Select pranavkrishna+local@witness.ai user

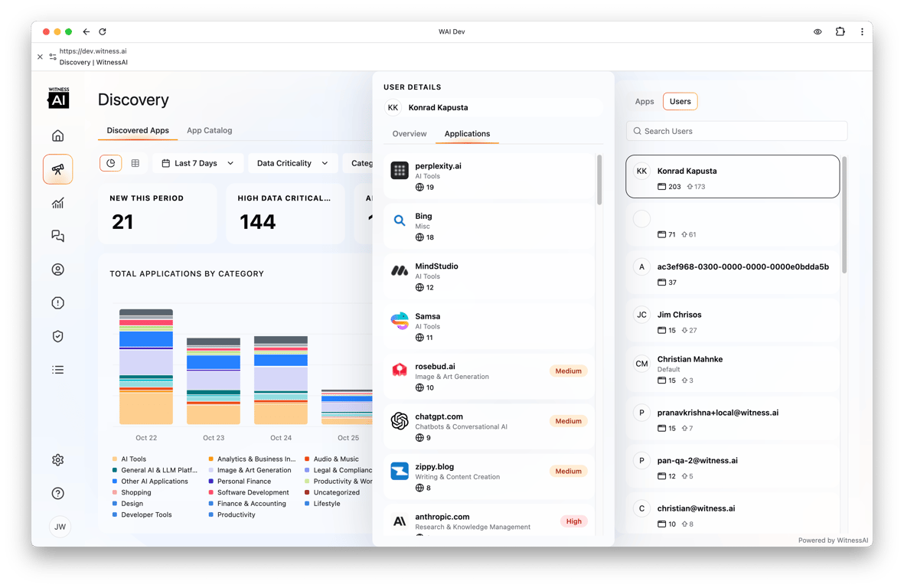pyautogui.click(x=733, y=420)
